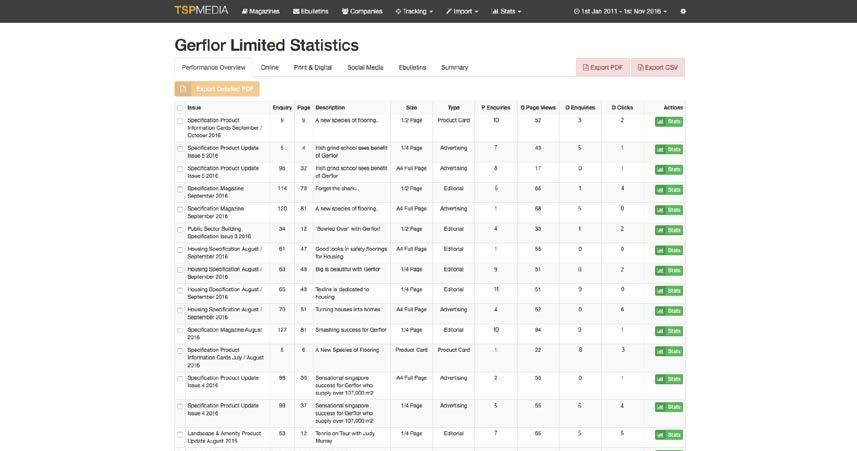Viewport: 857px width, 451px height.
Task: Expand the Tracking dropdown
Action: (x=414, y=11)
